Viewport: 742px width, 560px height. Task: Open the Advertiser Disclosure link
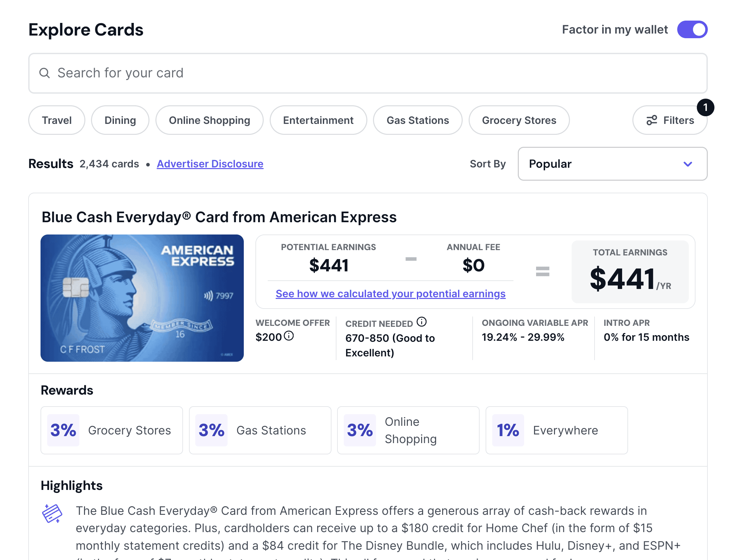[x=210, y=164]
